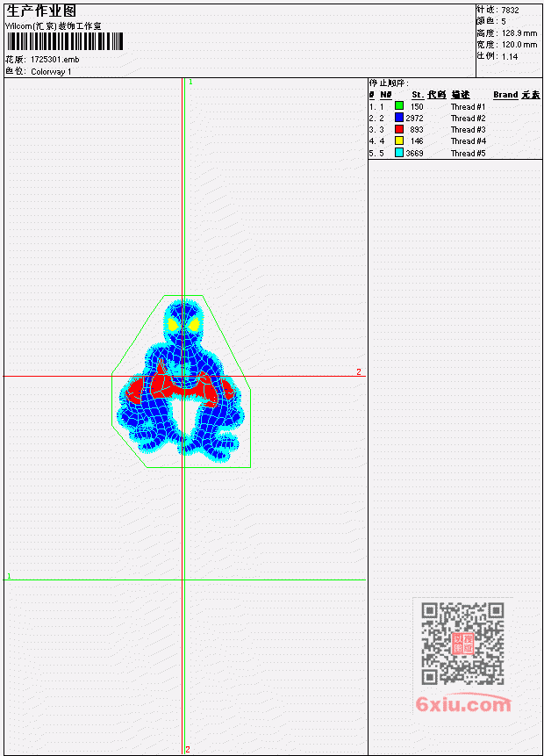544x756 pixels.
Task: Click the green swatch for Thread #1
Action: tap(399, 106)
